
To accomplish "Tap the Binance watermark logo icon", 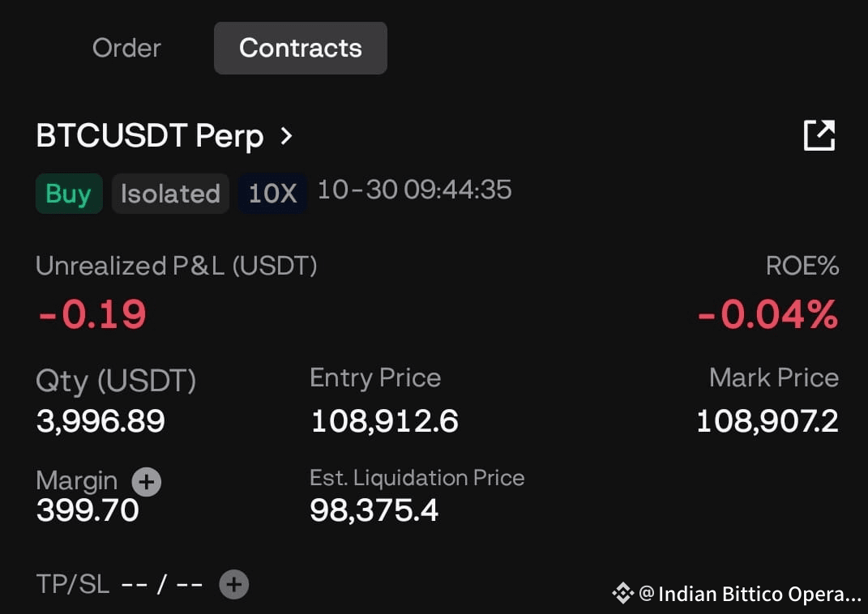I will tap(622, 593).
